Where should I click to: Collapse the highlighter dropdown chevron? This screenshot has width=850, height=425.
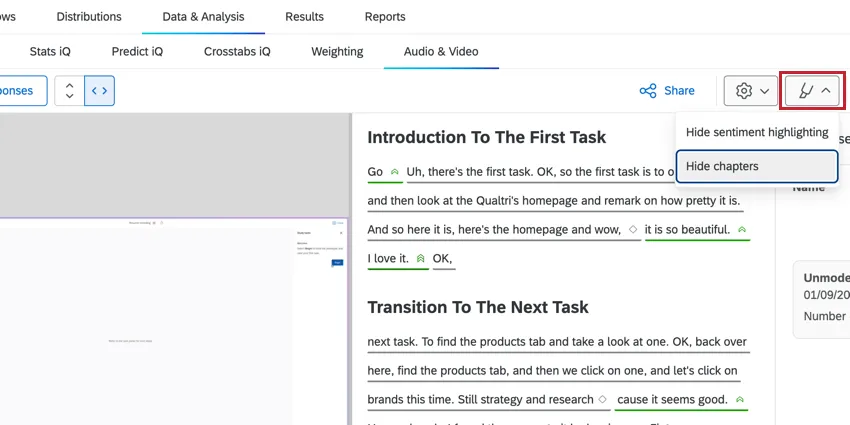coord(826,91)
